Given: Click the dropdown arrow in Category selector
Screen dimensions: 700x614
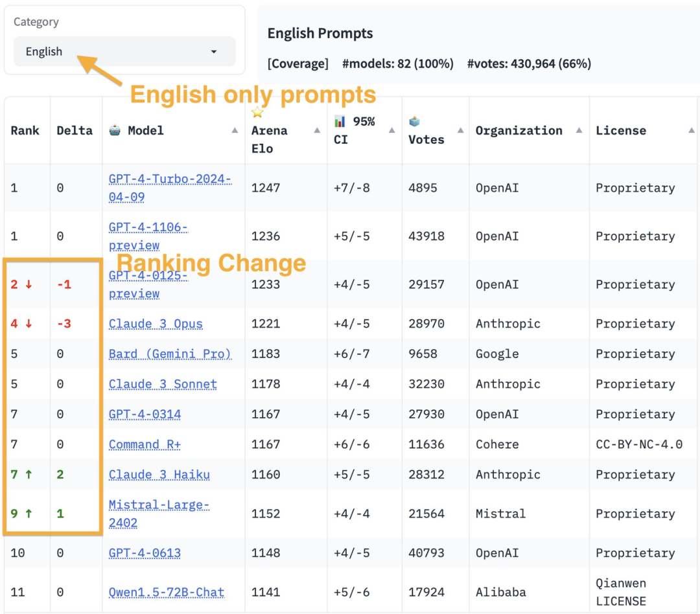Looking at the screenshot, I should click(214, 52).
